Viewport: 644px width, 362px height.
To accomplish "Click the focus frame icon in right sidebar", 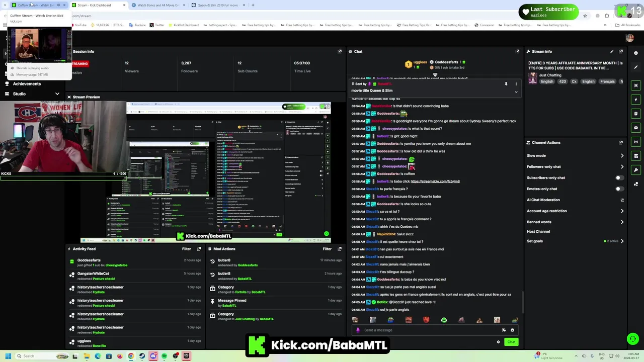I will (636, 85).
